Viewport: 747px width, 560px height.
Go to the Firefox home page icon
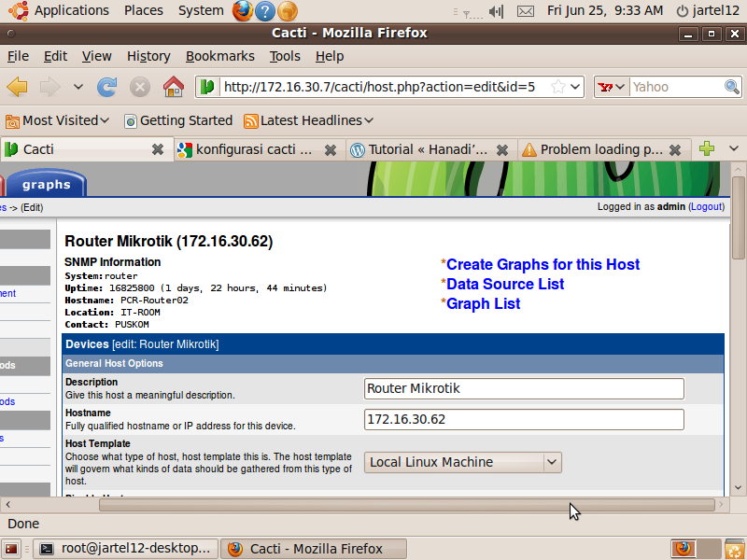[174, 87]
